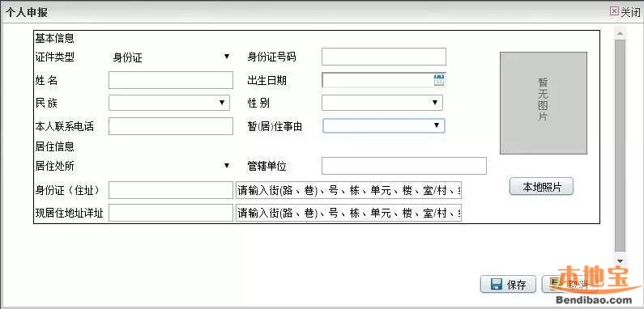644x309 pixels.
Task: Focus the 管辖单位 input field
Action: (x=404, y=165)
